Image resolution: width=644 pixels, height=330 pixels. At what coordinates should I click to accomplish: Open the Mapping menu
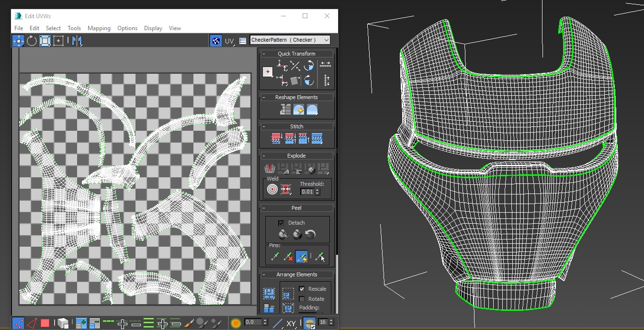99,28
